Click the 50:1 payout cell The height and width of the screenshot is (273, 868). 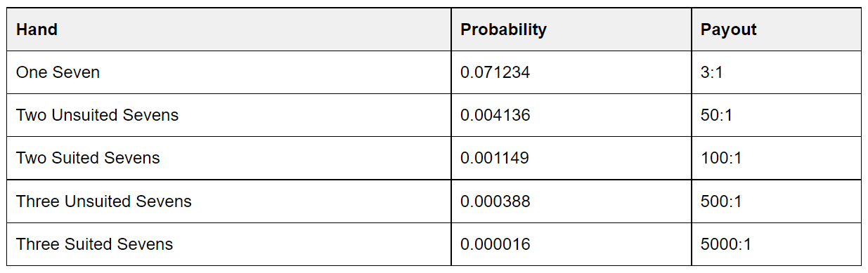click(777, 115)
